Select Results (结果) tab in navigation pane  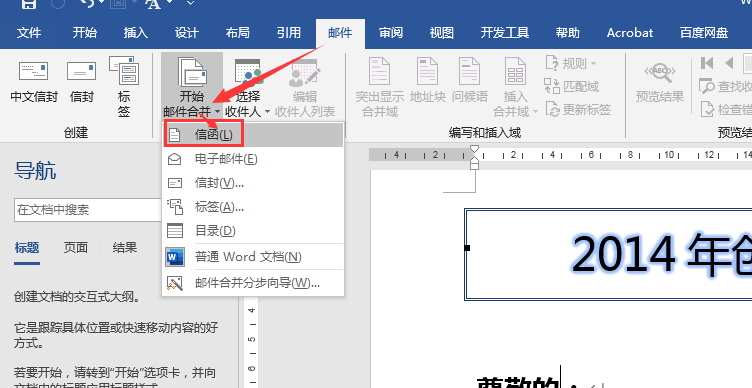pyautogui.click(x=125, y=247)
